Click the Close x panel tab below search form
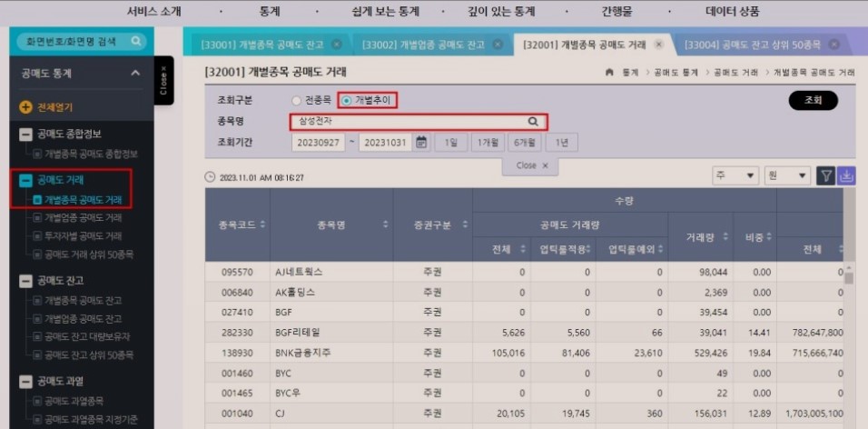Screen dimensions: 868x429 coord(530,165)
